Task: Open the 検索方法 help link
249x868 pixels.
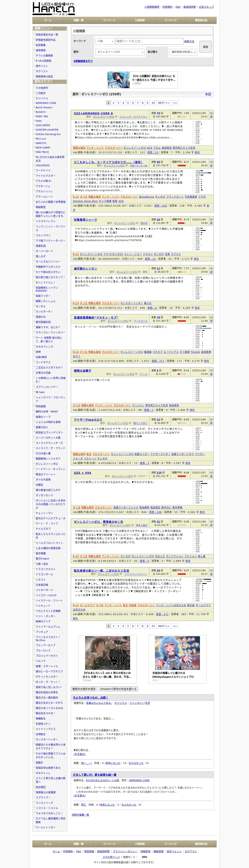Action: pyautogui.click(x=189, y=41)
